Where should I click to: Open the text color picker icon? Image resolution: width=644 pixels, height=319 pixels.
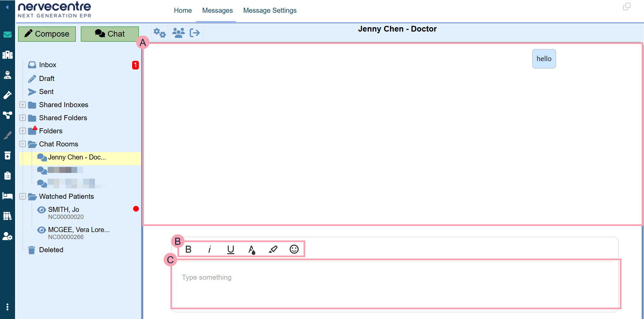coord(252,249)
